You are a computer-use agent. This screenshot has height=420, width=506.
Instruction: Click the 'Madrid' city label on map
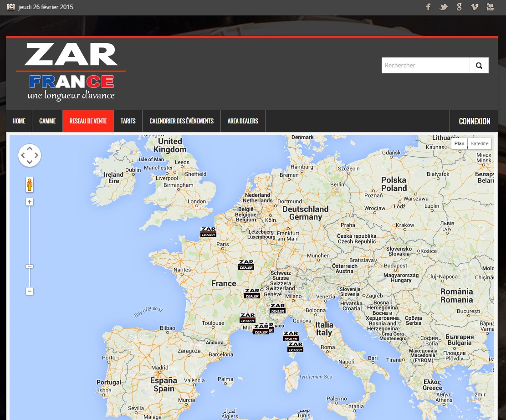coord(160,368)
